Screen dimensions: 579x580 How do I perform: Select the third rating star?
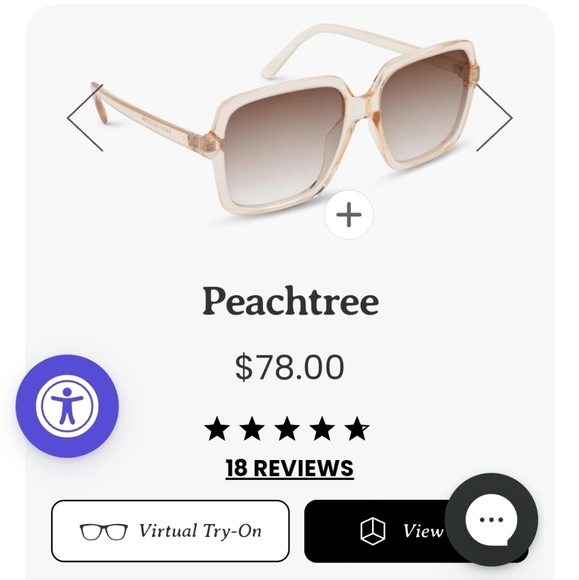[287, 428]
